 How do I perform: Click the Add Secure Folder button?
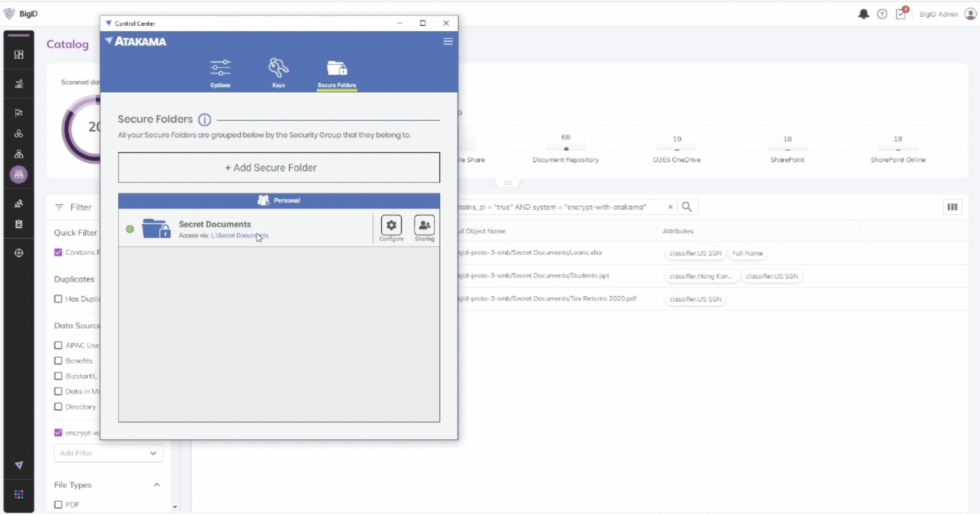tap(279, 168)
